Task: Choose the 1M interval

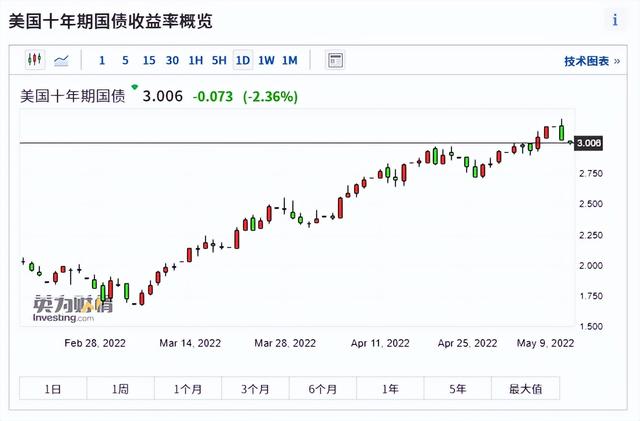Action: click(x=289, y=61)
